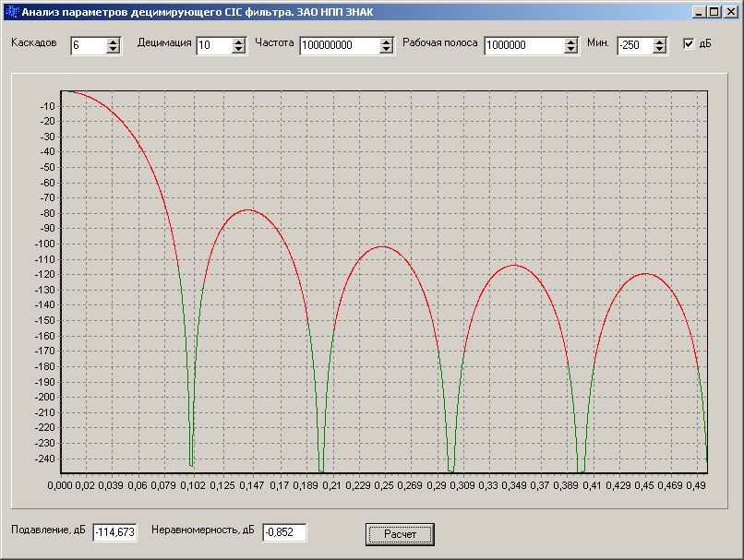Decrease the Мин. value with the down arrow
This screenshot has width=744, height=560.
[659, 50]
